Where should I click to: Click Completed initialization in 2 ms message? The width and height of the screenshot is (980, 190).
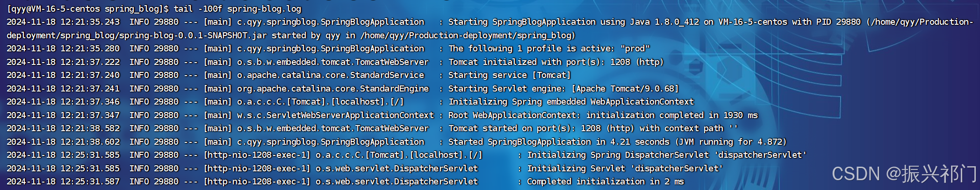click(x=605, y=182)
